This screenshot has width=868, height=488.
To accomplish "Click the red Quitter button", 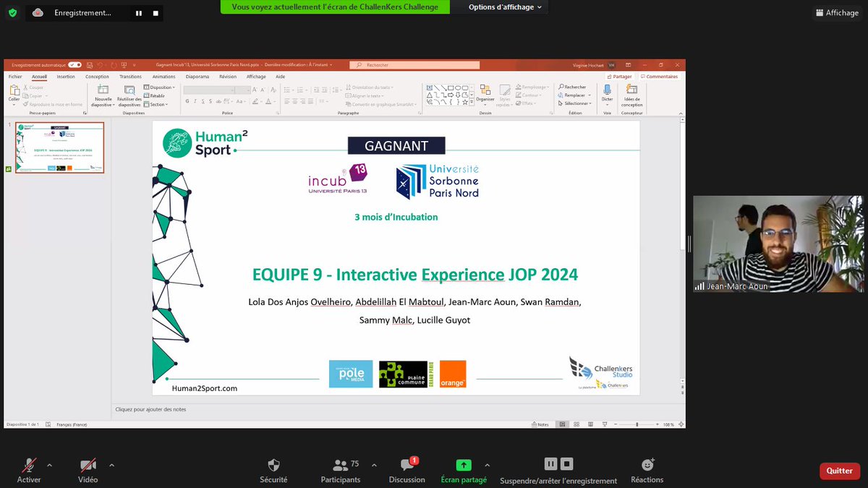I will coord(839,471).
